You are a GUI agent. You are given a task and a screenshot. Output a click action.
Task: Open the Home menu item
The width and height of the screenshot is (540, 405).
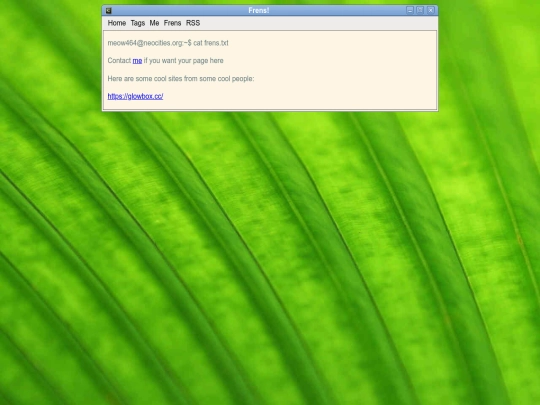coord(117,23)
